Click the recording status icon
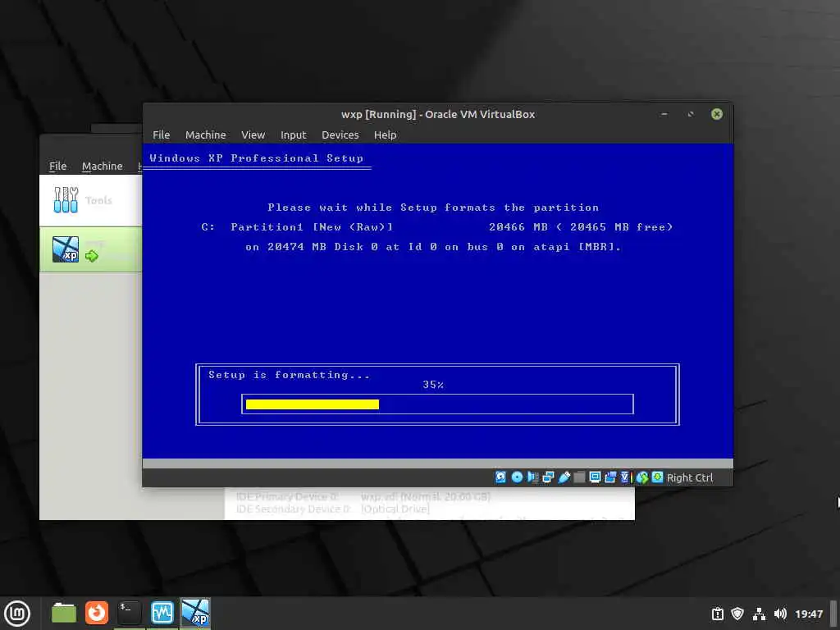The width and height of the screenshot is (840, 630). click(610, 477)
